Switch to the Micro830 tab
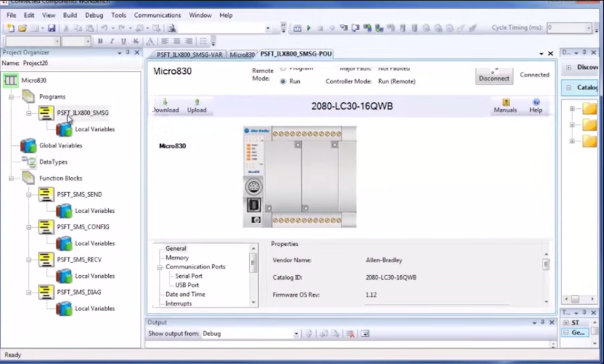The image size is (604, 364). [242, 54]
